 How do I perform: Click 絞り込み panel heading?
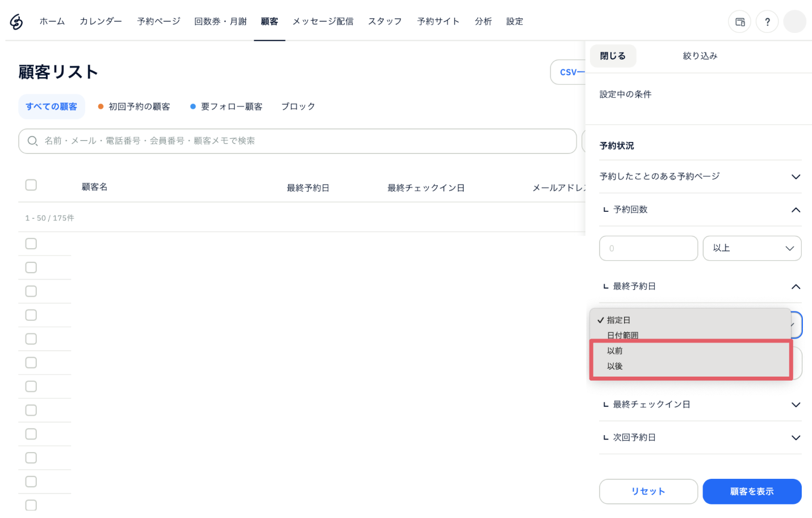point(700,56)
